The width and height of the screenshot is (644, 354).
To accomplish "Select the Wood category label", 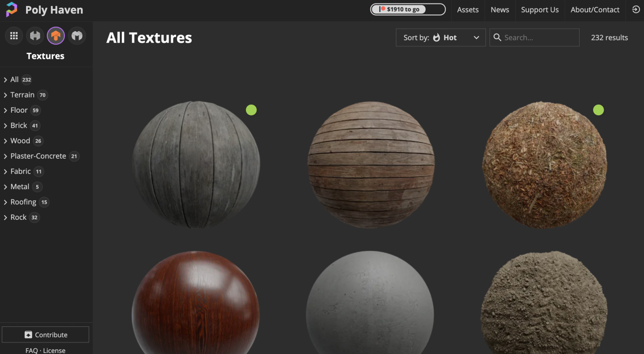I will 20,141.
